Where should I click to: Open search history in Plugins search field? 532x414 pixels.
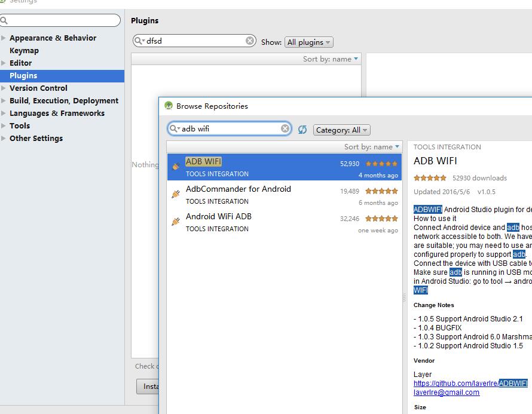click(139, 41)
